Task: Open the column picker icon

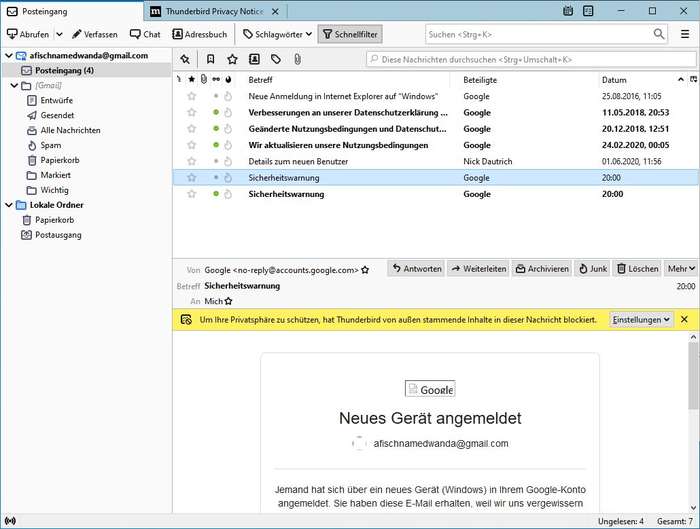Action: [693, 79]
